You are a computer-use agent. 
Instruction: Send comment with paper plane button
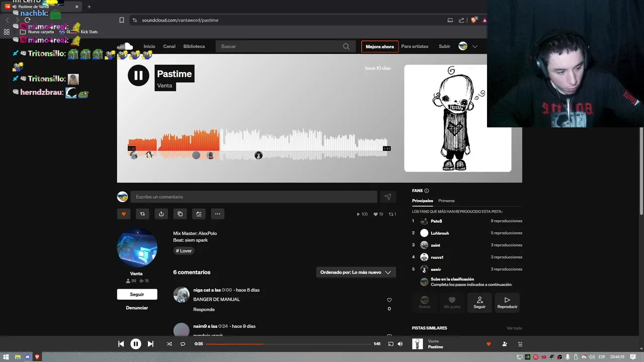[x=387, y=197]
